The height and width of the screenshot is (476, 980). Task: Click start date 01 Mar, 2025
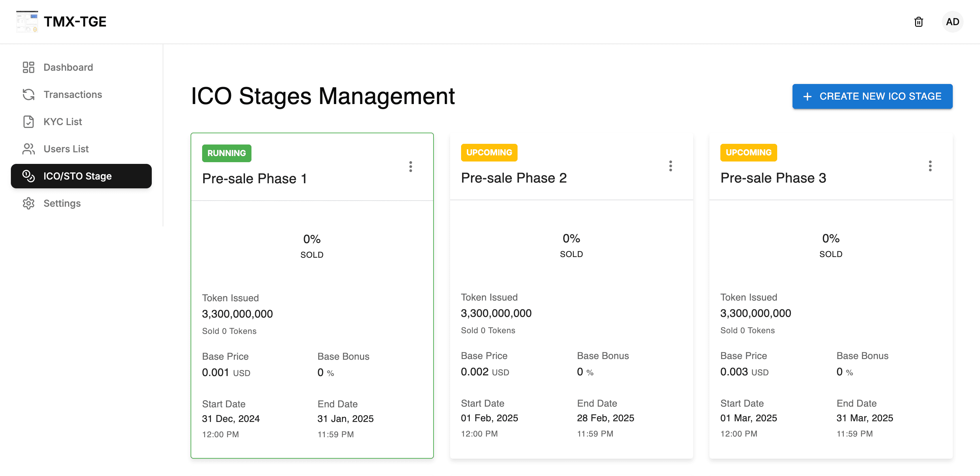[748, 418]
